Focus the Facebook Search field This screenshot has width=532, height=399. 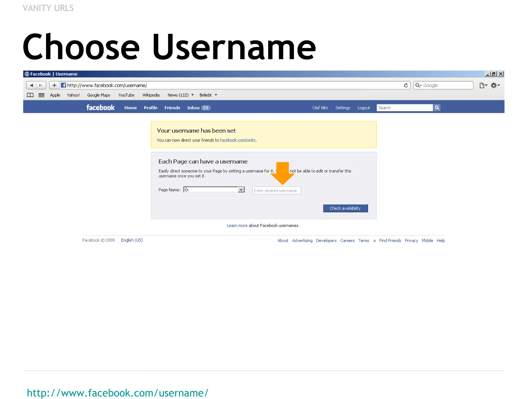pos(405,108)
